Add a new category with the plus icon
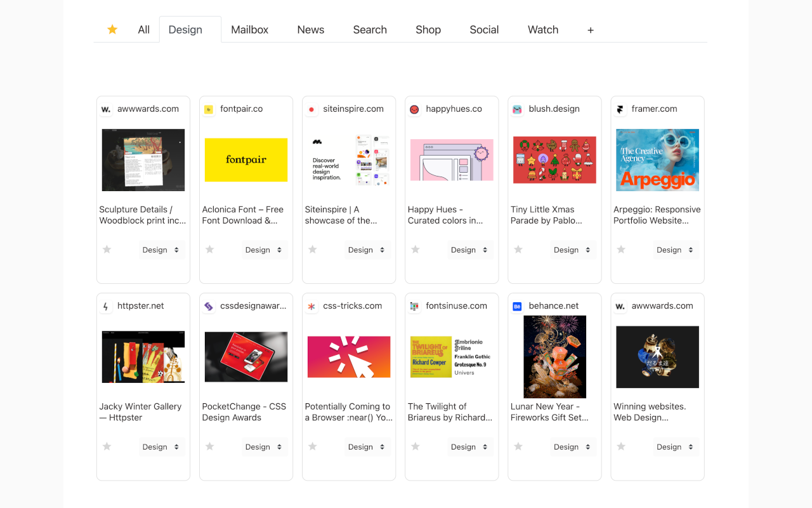The height and width of the screenshot is (508, 812). [591, 30]
